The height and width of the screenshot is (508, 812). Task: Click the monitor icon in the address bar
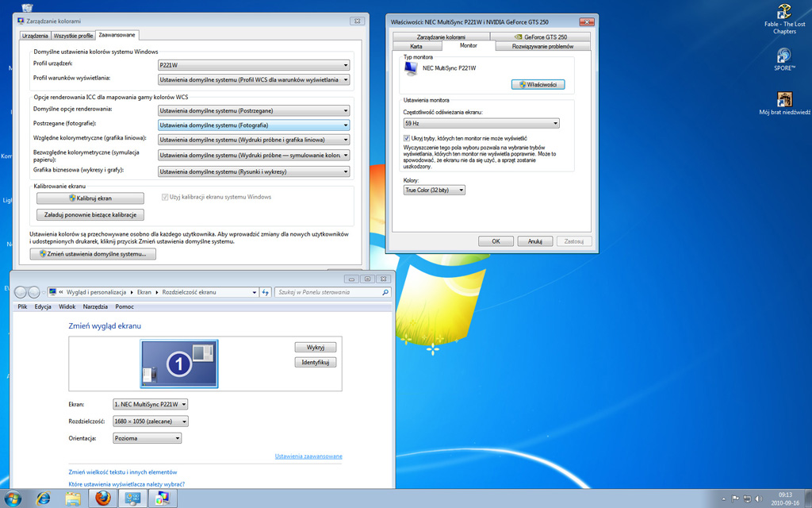(x=53, y=292)
